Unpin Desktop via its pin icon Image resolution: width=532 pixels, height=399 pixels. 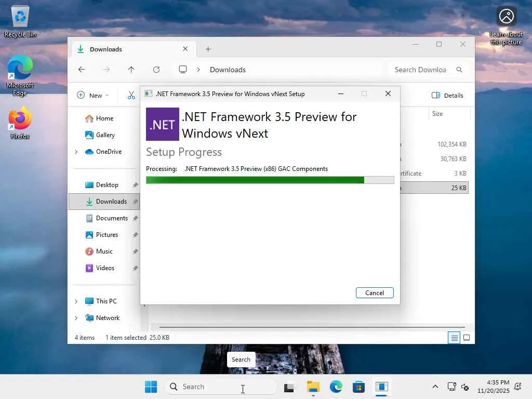(136, 185)
